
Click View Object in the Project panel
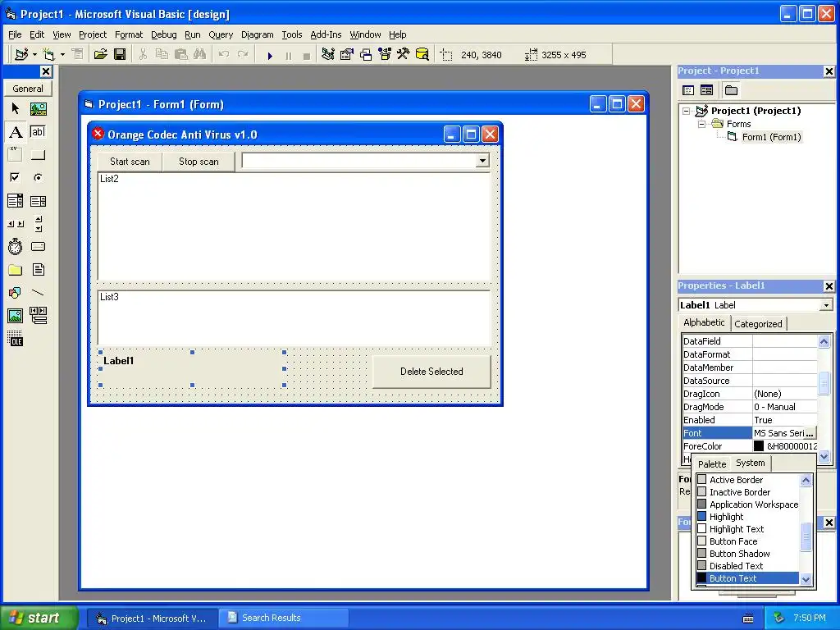coord(706,90)
